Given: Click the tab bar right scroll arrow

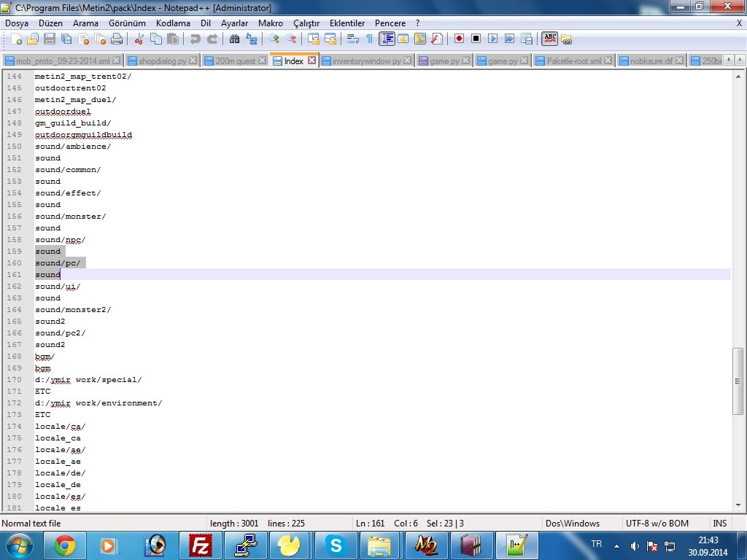Looking at the screenshot, I should click(740, 60).
